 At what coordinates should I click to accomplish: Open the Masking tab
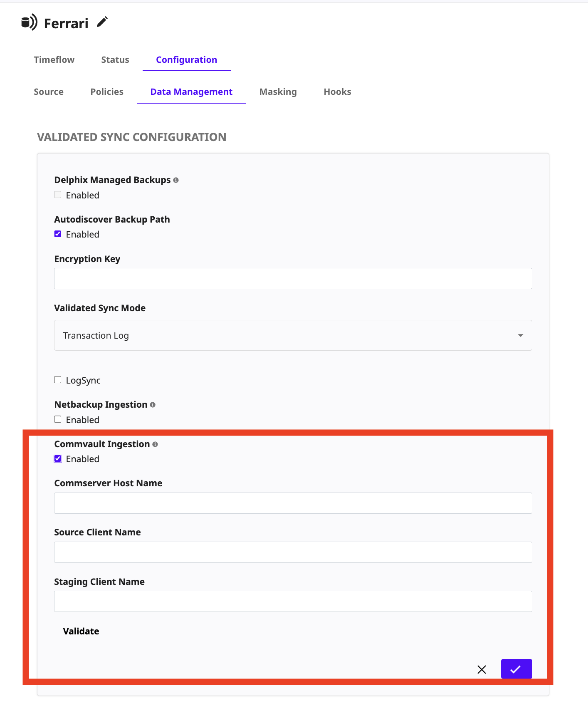(x=278, y=92)
